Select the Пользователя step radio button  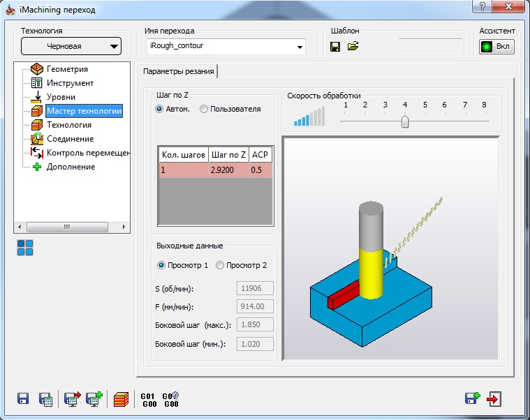point(203,109)
